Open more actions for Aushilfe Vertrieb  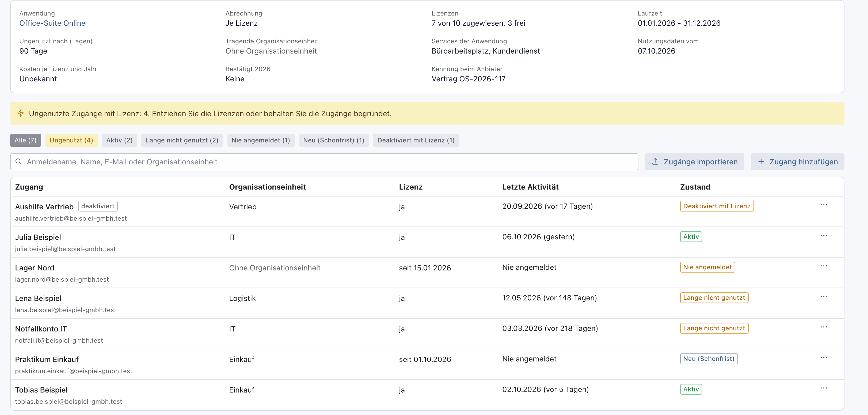[x=824, y=205]
